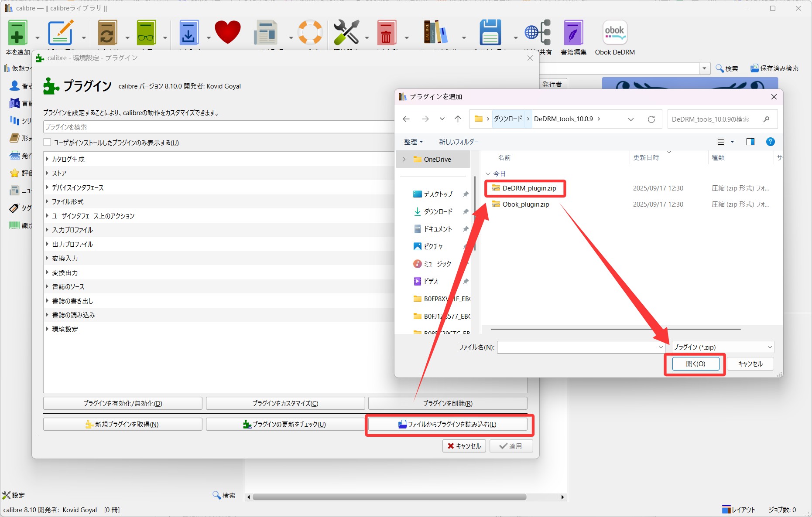Toggle the preview pane button in dialog
The image size is (812, 517).
point(750,142)
